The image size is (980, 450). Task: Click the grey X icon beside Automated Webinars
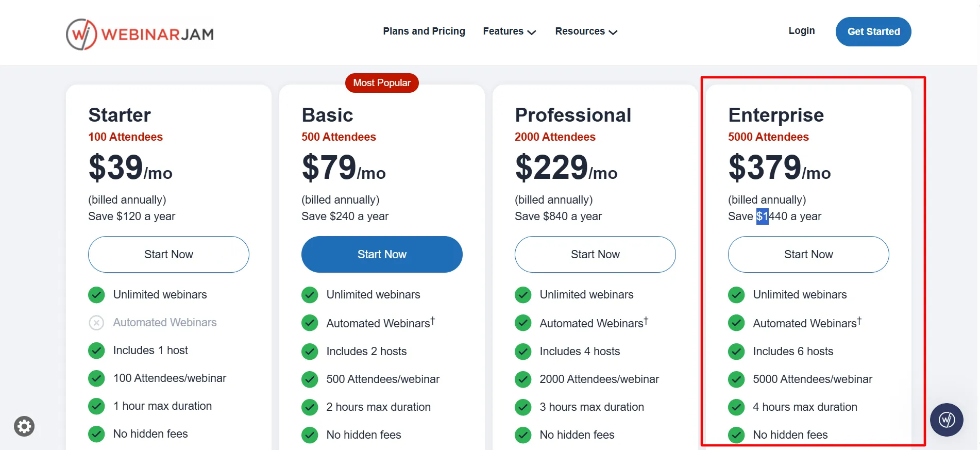pyautogui.click(x=96, y=323)
